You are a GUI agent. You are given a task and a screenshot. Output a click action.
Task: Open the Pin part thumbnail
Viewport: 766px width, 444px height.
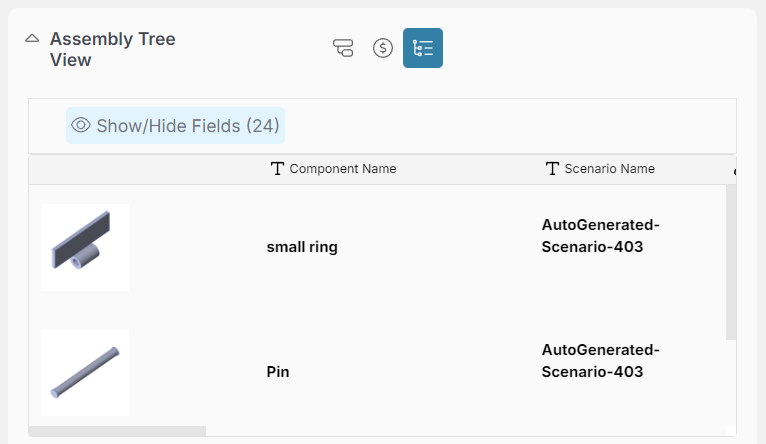(85, 372)
